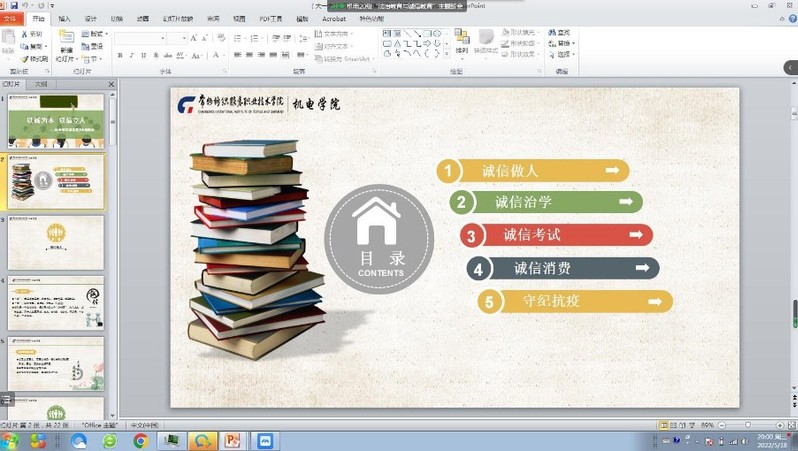
Task: Switch to the Insert ribbon tab
Action: 65,19
